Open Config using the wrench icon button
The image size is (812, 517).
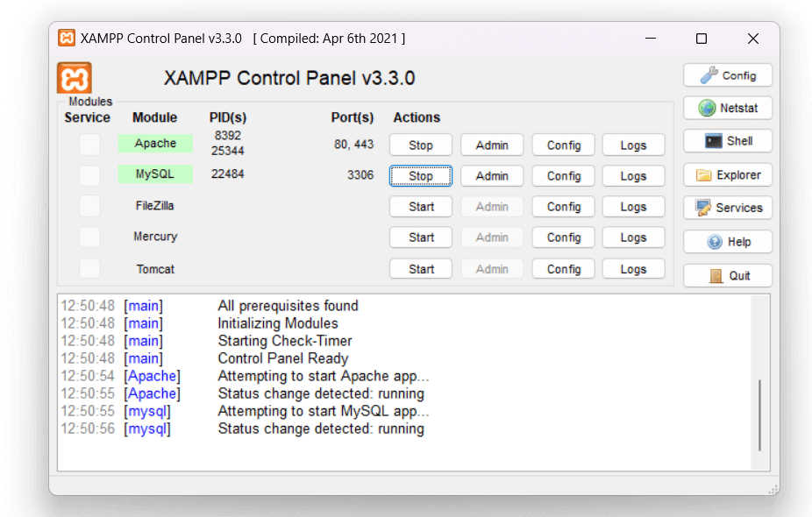(727, 75)
